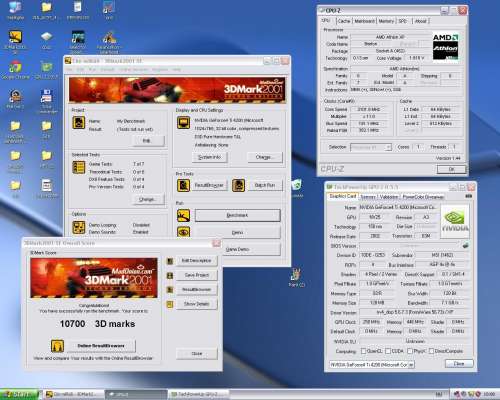The width and height of the screenshot is (500, 400).
Task: Switch to the Sensors tab in GPU-Z
Action: pyautogui.click(x=368, y=197)
